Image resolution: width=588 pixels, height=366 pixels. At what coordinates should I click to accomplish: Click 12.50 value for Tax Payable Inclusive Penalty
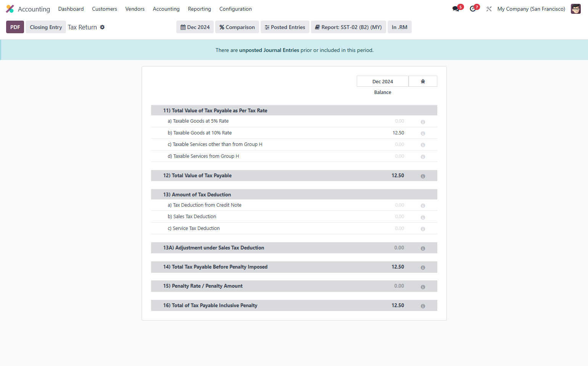click(x=398, y=305)
